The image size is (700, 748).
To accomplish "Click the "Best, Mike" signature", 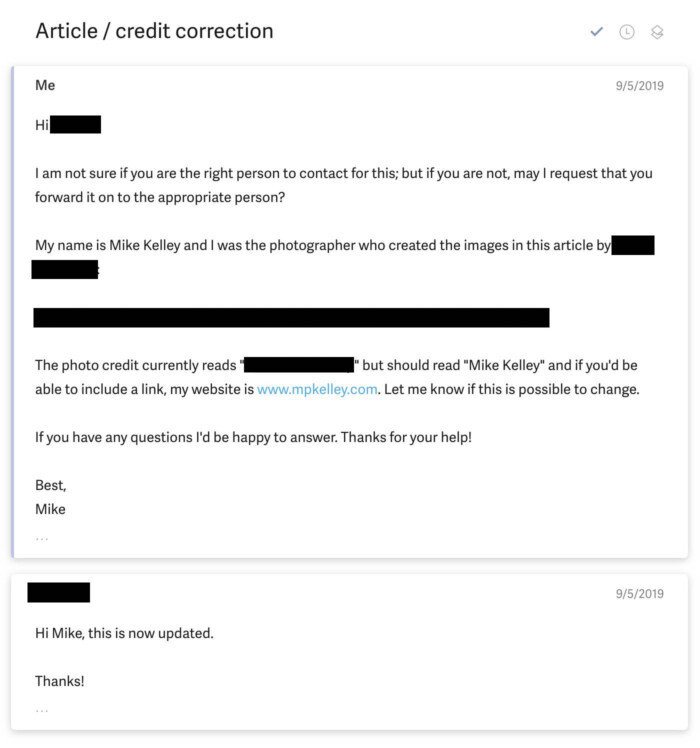I will [x=50, y=497].
